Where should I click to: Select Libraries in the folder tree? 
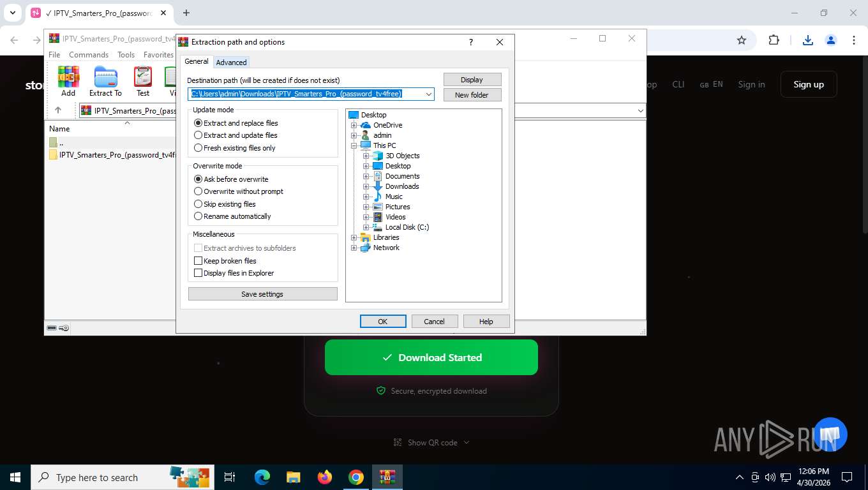coord(386,237)
